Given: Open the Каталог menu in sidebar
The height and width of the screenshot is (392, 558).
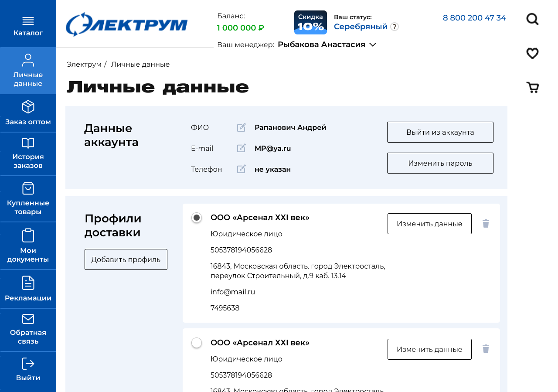Looking at the screenshot, I should (28, 26).
